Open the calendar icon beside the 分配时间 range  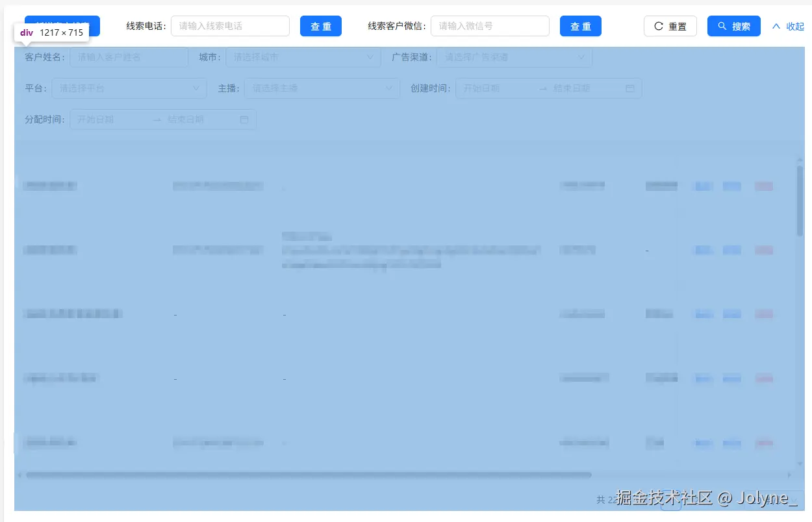244,119
